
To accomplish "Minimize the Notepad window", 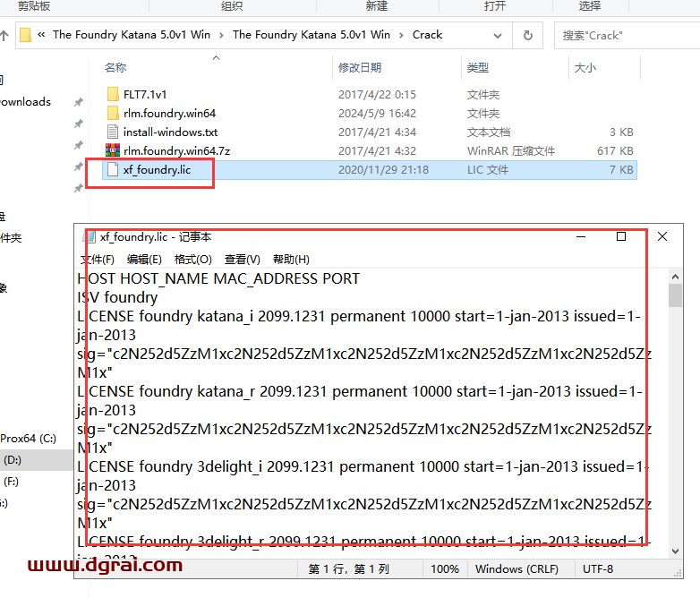I will (x=581, y=236).
